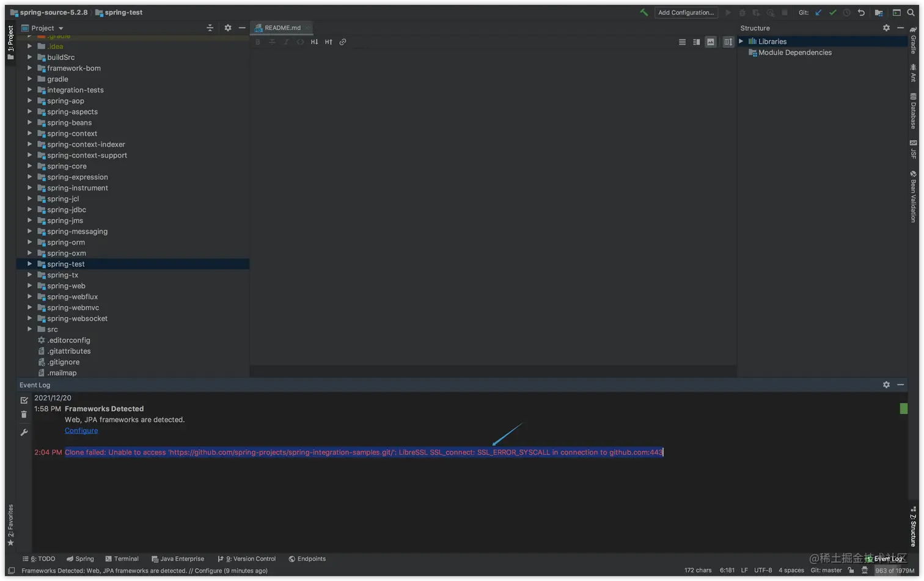Expand the spring-webmvc module
This screenshot has height=581, width=924.
[29, 307]
